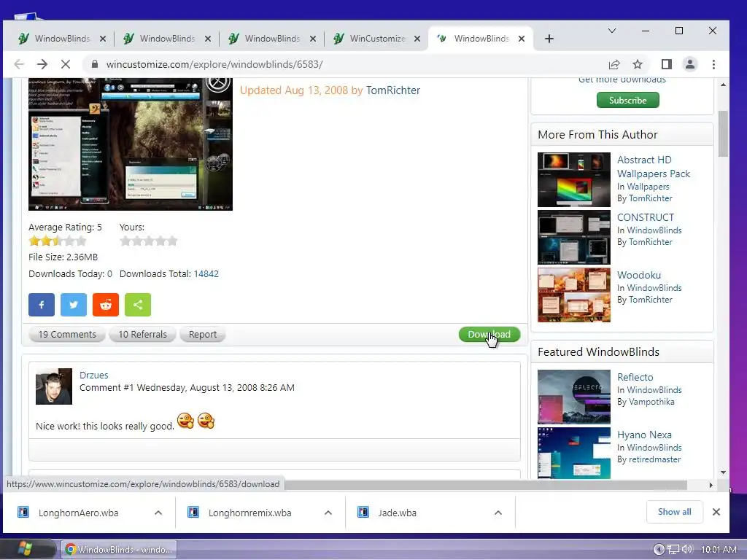Bookmark this page with the star icon
This screenshot has width=747, height=560.
638,64
